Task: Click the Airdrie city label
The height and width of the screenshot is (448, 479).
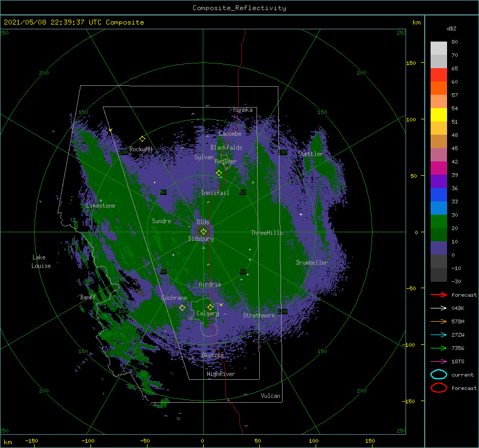Action: point(210,284)
